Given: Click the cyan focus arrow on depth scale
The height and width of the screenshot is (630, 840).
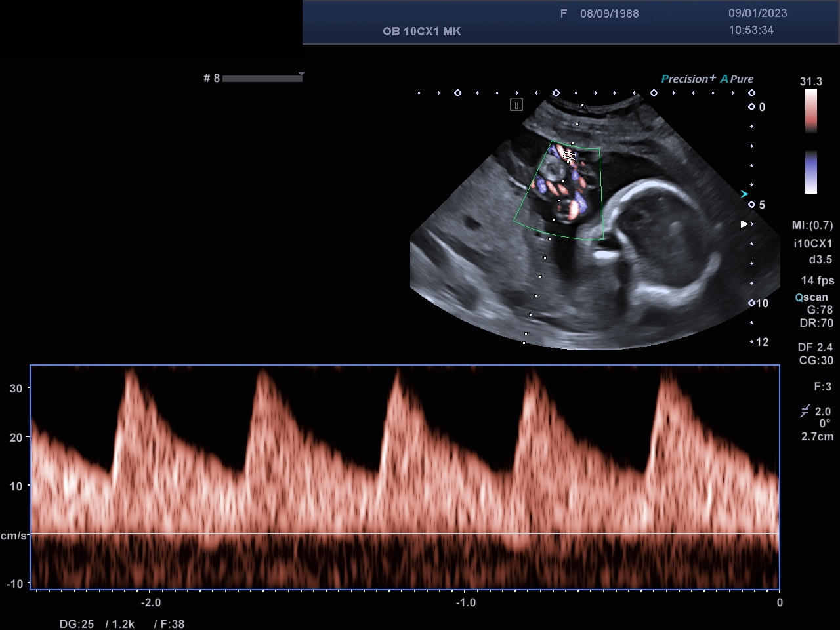Looking at the screenshot, I should point(744,194).
